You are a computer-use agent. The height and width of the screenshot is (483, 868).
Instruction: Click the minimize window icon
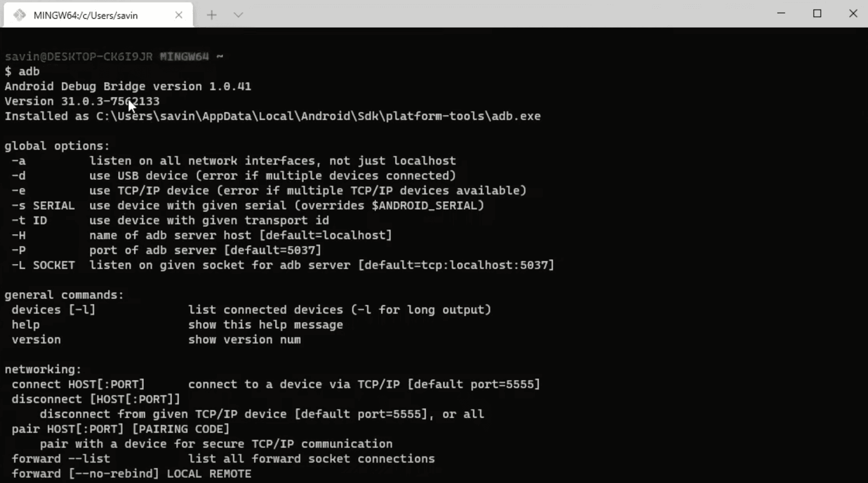click(781, 14)
